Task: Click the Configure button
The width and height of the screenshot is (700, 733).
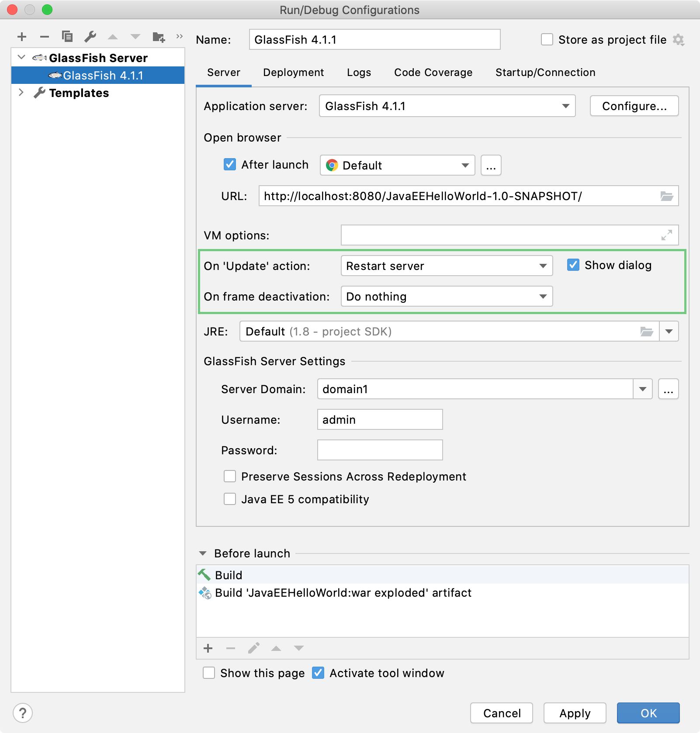Action: [x=634, y=106]
